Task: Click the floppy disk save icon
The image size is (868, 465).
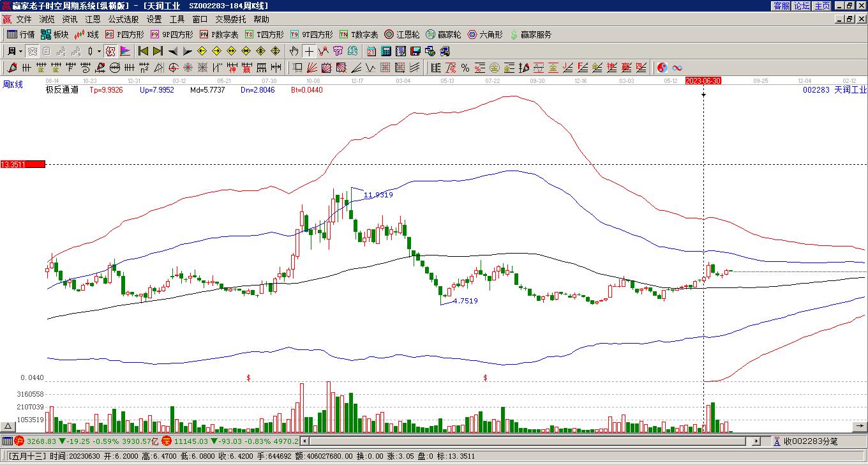Action: coord(415,51)
